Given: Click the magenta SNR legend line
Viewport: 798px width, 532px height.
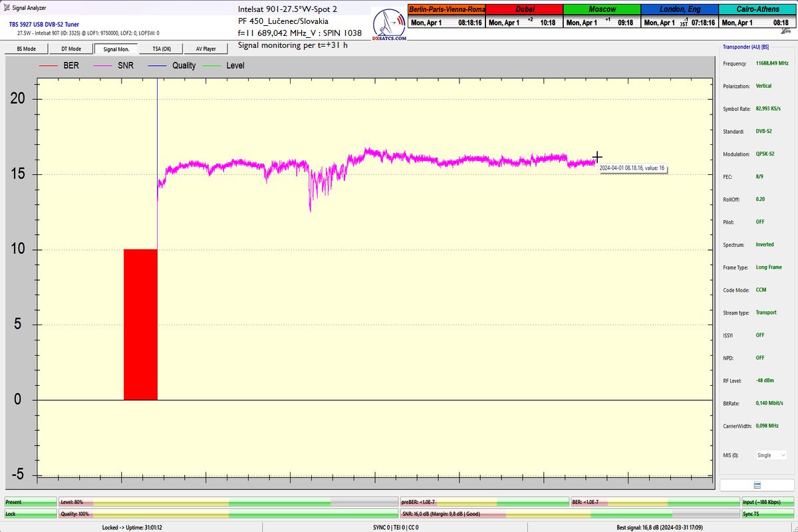Looking at the screenshot, I should 104,66.
